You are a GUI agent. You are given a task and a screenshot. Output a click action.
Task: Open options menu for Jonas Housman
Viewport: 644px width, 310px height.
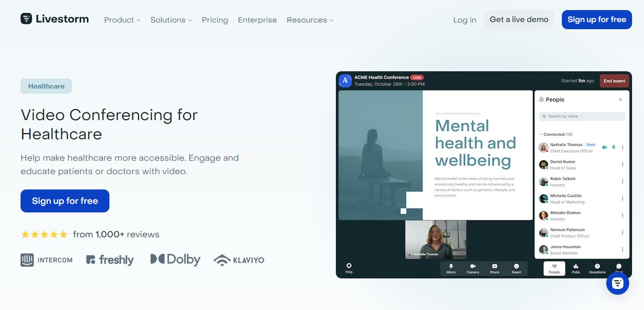point(623,249)
